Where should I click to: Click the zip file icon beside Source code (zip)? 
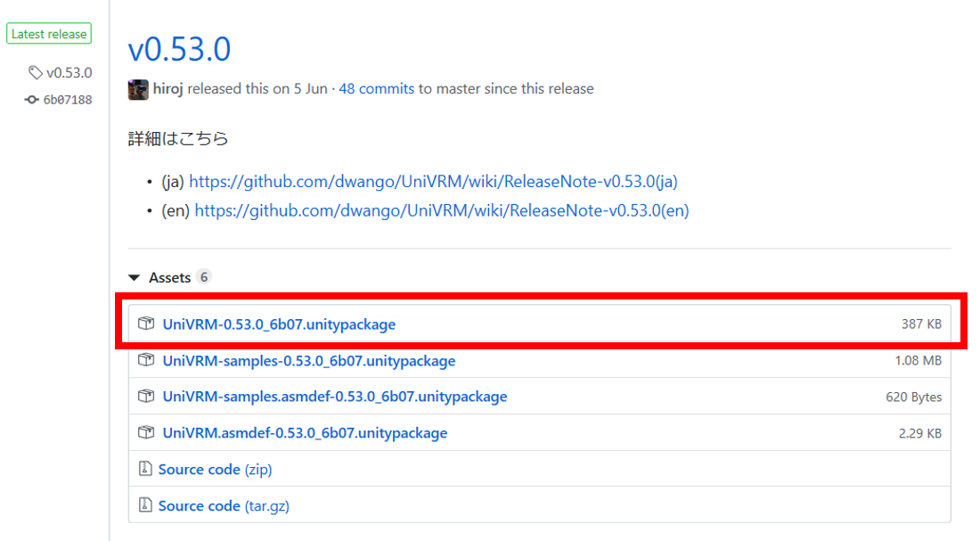click(146, 469)
